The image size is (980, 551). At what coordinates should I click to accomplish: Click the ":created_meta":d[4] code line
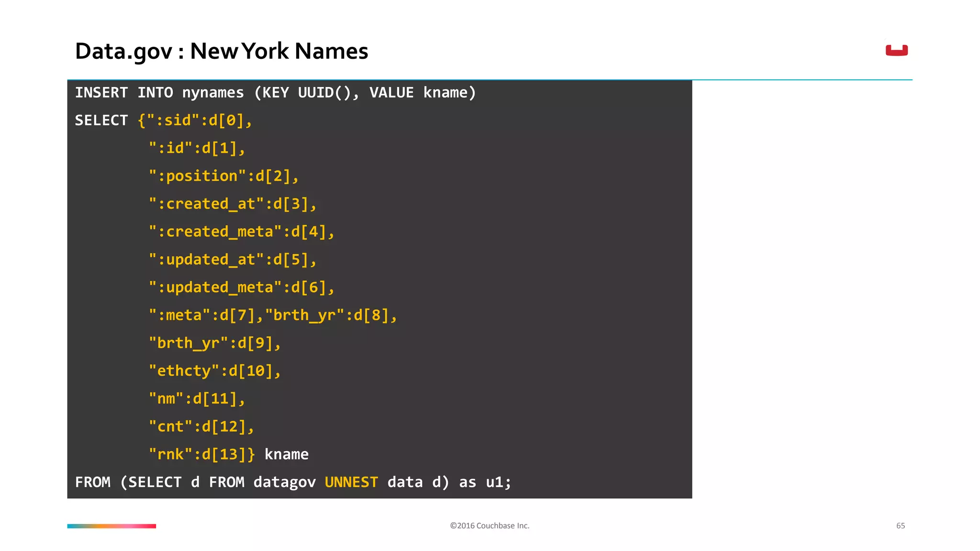pos(241,231)
